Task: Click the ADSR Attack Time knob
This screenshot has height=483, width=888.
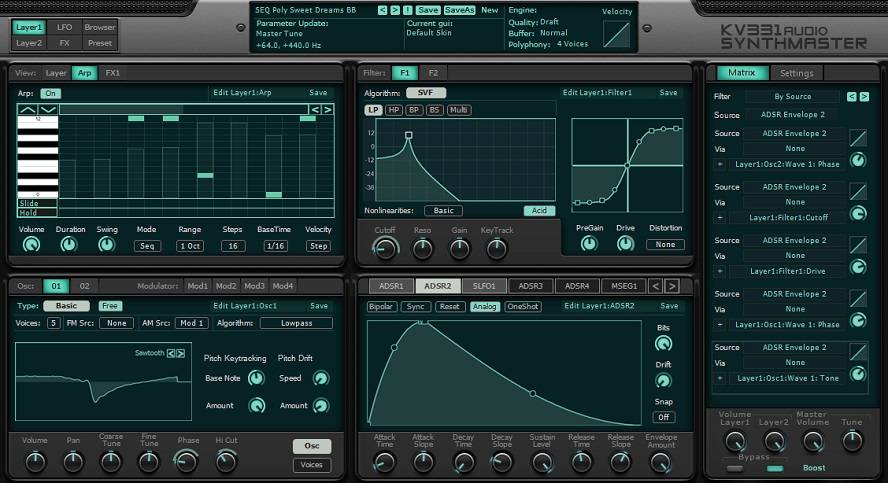Action: point(383,462)
